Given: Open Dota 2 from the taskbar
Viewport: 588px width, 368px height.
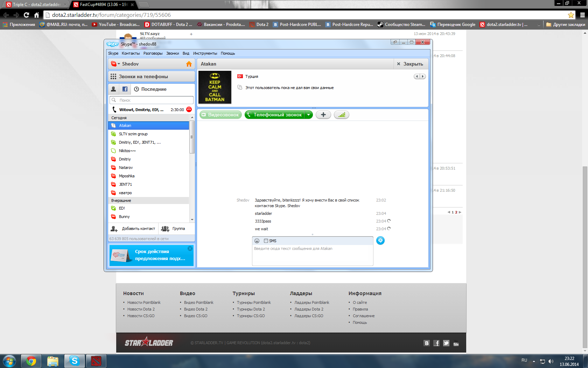Looking at the screenshot, I should tap(96, 361).
